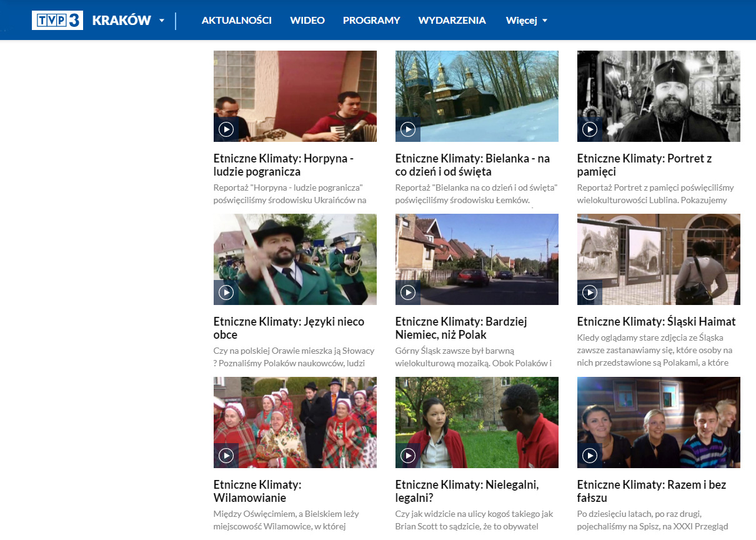Click the TVP3 logo

(57, 21)
